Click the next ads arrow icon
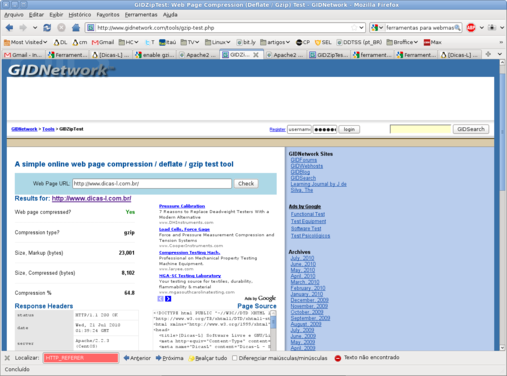 tap(168, 299)
